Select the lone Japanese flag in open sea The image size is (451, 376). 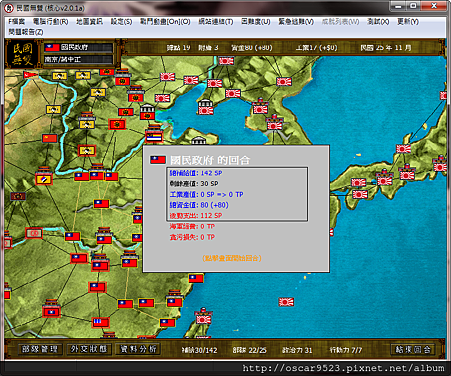286,302
